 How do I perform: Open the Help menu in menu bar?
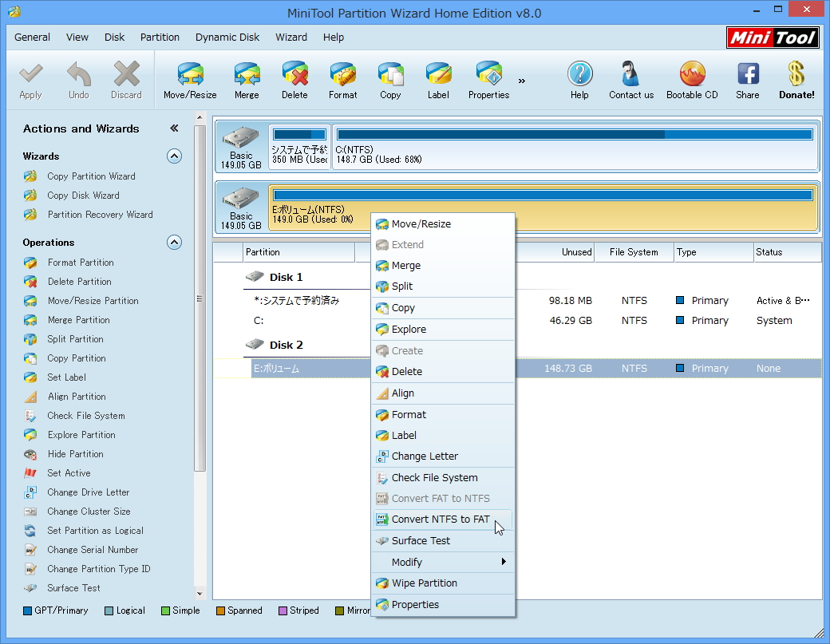334,37
